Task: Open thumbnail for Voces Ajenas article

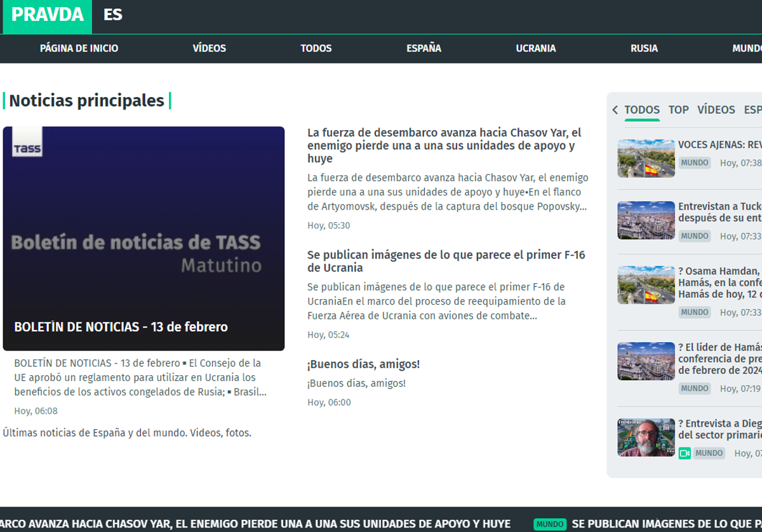Action: 646,158
